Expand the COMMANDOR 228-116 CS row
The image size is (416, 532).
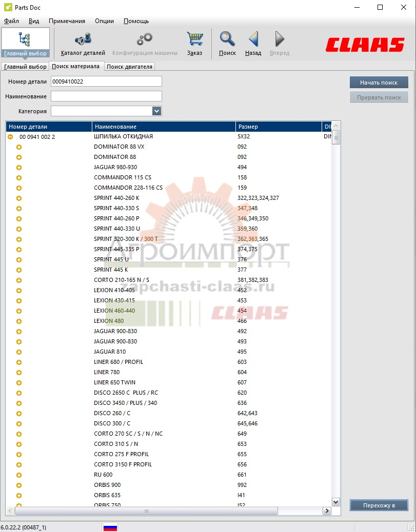pos(19,188)
